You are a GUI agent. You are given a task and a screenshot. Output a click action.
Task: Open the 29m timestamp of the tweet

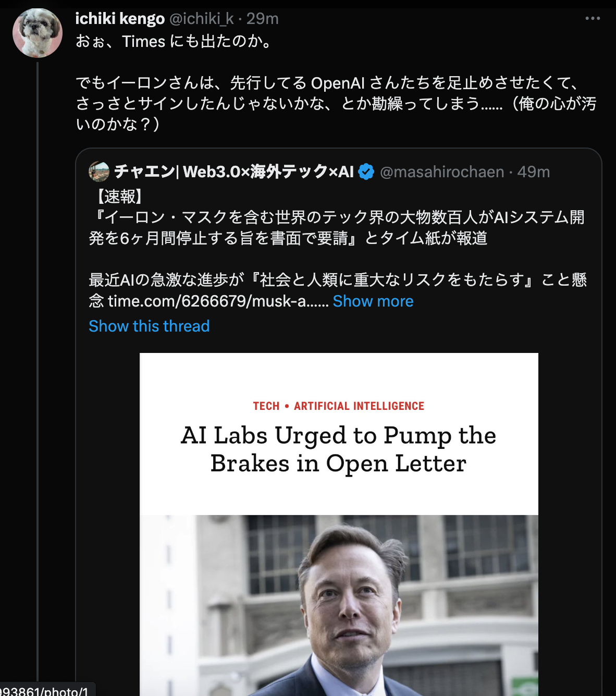pyautogui.click(x=263, y=19)
